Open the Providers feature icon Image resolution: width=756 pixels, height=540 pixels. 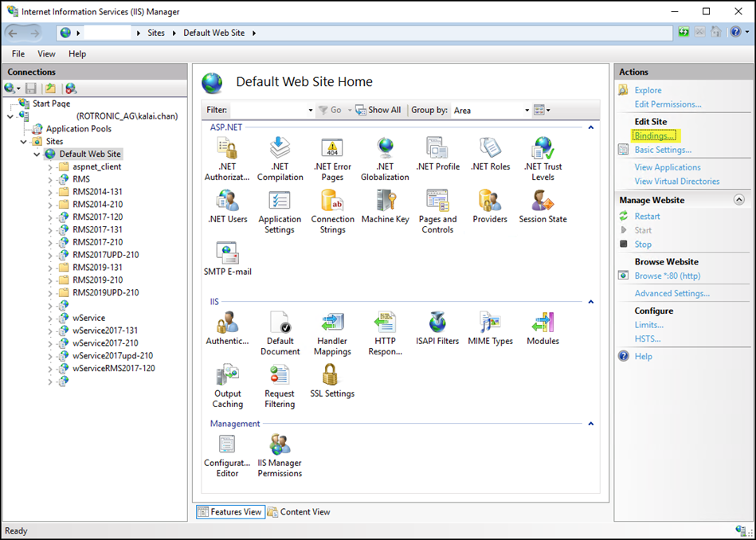[x=490, y=207]
